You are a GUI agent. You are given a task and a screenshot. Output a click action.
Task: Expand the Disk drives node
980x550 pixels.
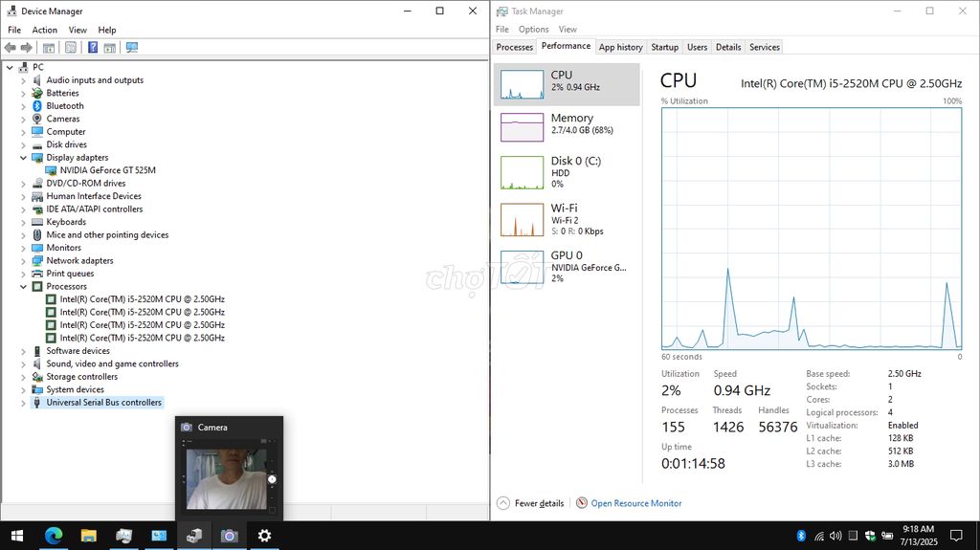click(23, 145)
